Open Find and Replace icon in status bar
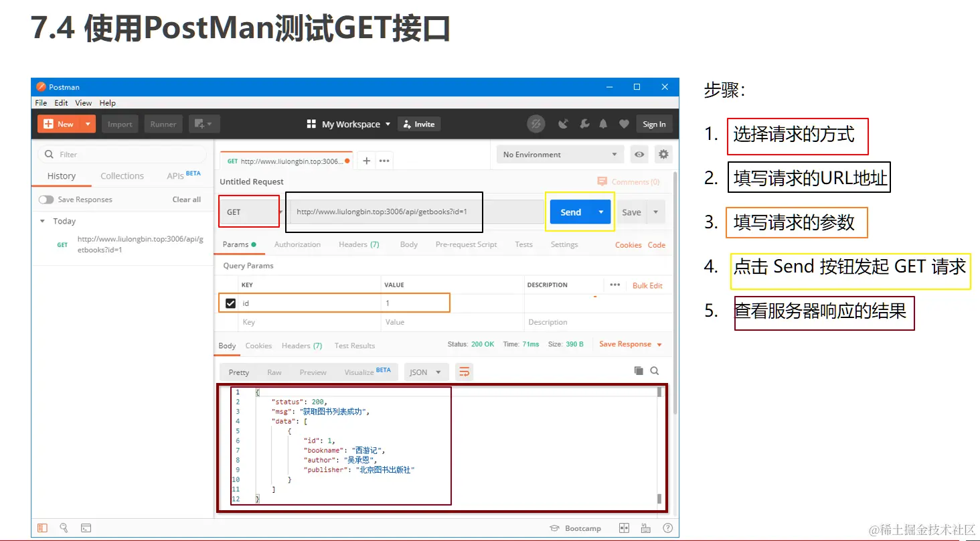The image size is (980, 541). point(64,528)
